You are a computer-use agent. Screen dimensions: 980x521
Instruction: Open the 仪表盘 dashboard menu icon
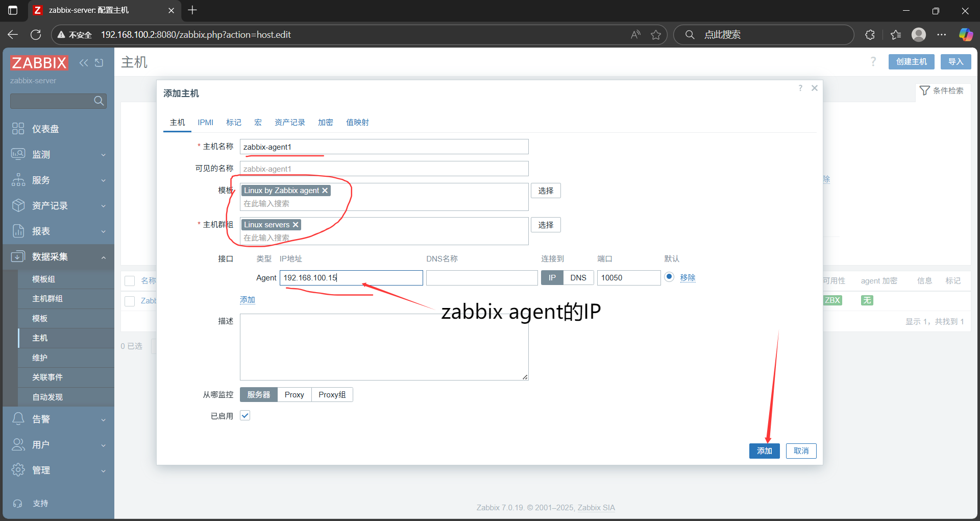[18, 129]
